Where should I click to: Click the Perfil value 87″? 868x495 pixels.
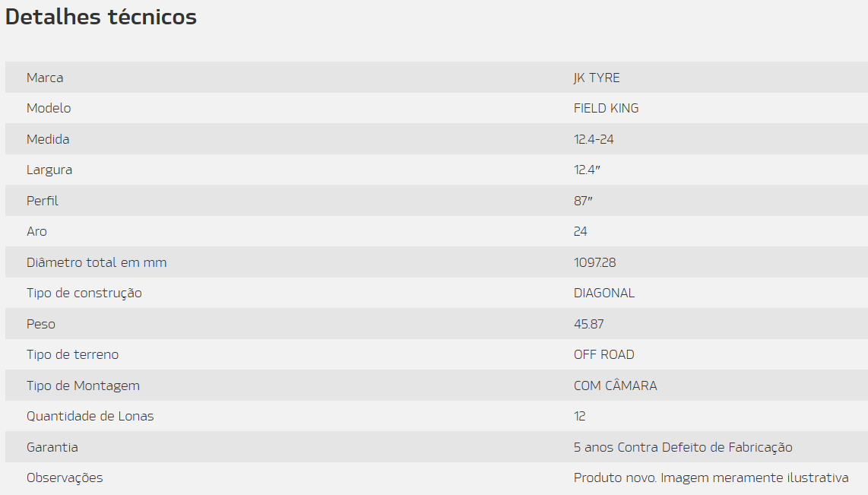pos(583,201)
